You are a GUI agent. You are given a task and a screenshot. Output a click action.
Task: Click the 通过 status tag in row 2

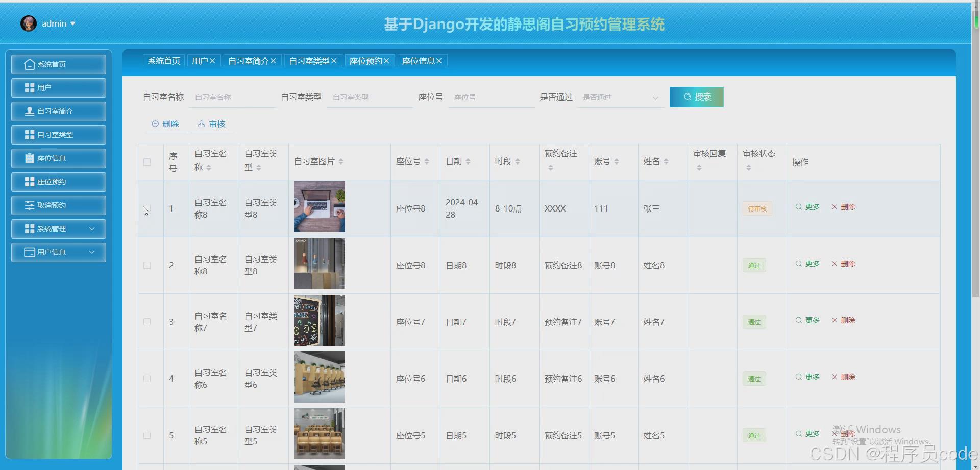[754, 265]
